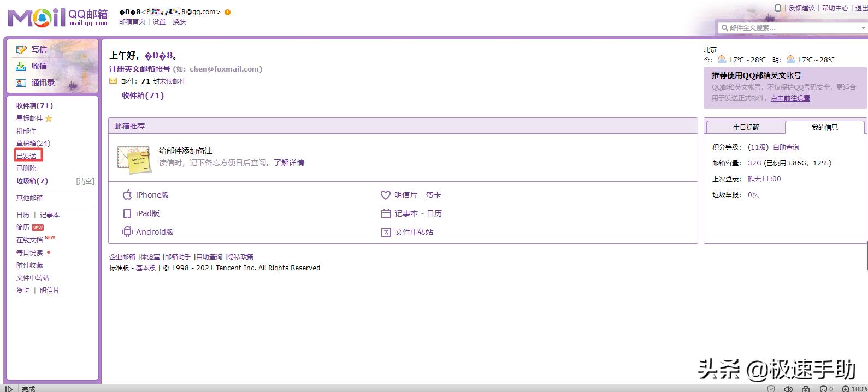Click 隐私政策 footer link
Image resolution: width=868 pixels, height=392 pixels.
click(240, 257)
